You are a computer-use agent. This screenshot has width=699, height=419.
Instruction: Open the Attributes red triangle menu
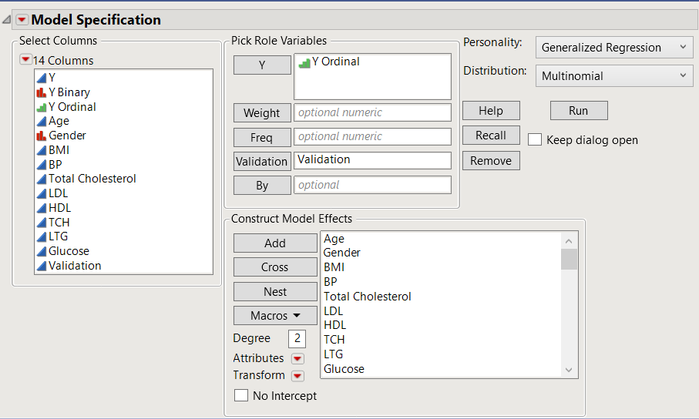297,358
